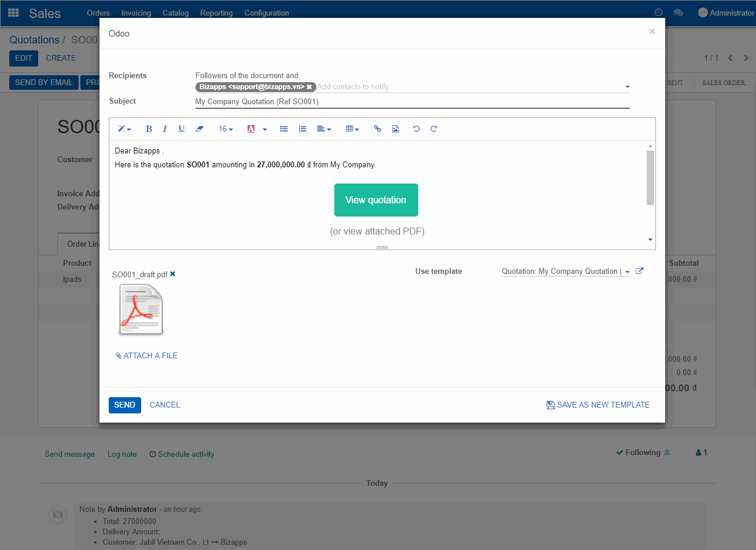Redo the last edit in the editor

tap(434, 129)
